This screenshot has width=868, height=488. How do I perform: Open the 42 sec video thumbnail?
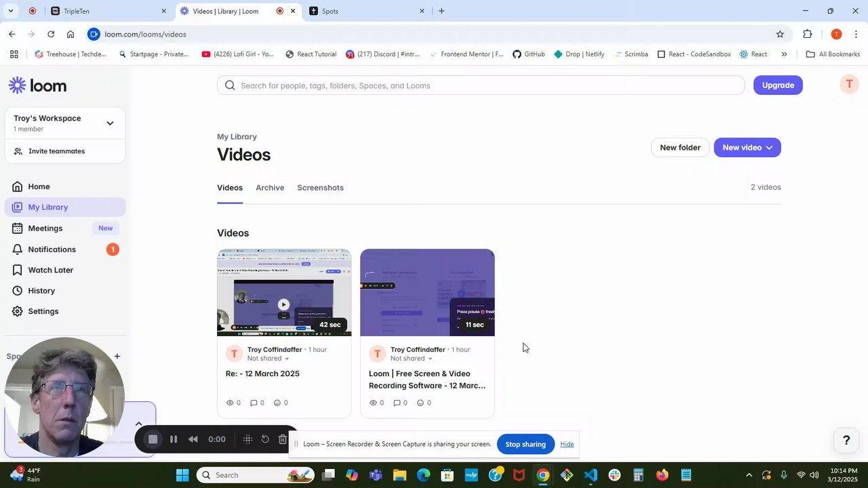coord(284,293)
